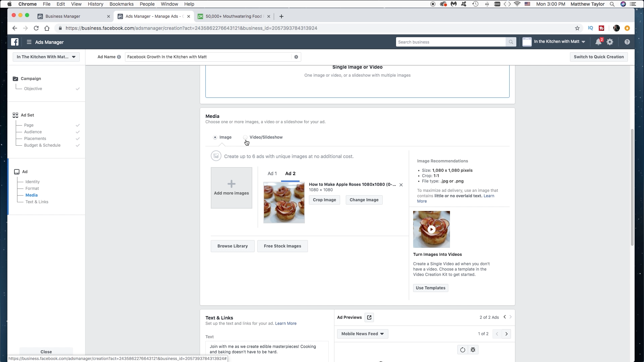Open the Chrome File menu

(47, 4)
